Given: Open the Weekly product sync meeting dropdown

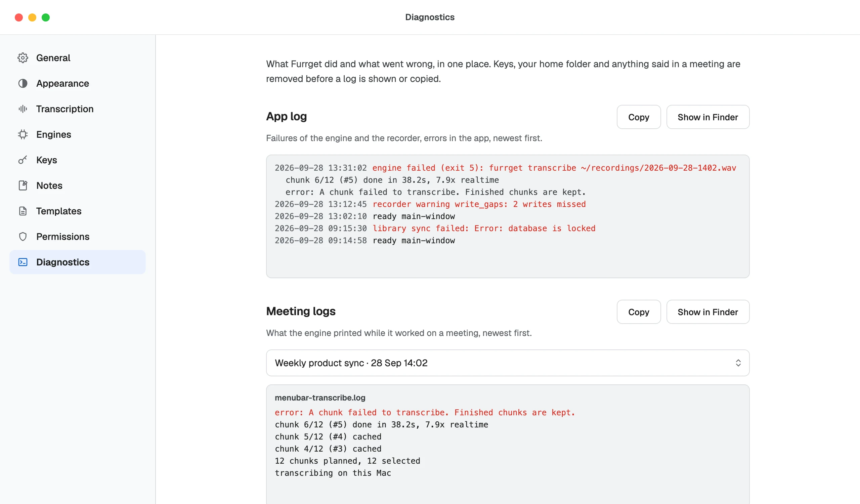Looking at the screenshot, I should pyautogui.click(x=508, y=363).
